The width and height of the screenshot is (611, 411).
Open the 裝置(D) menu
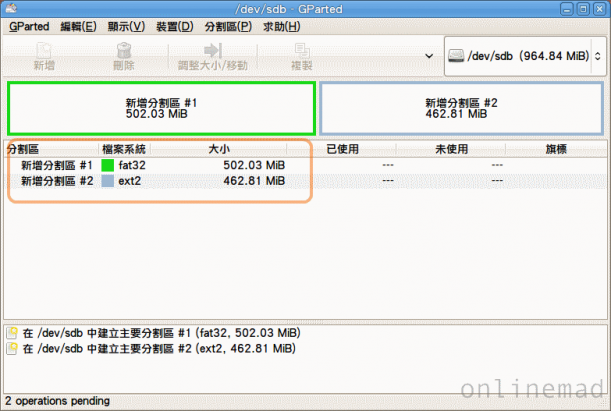click(x=175, y=26)
